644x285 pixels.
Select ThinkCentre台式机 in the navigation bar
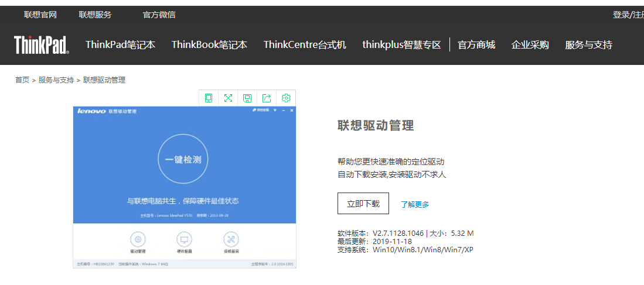coord(305,45)
